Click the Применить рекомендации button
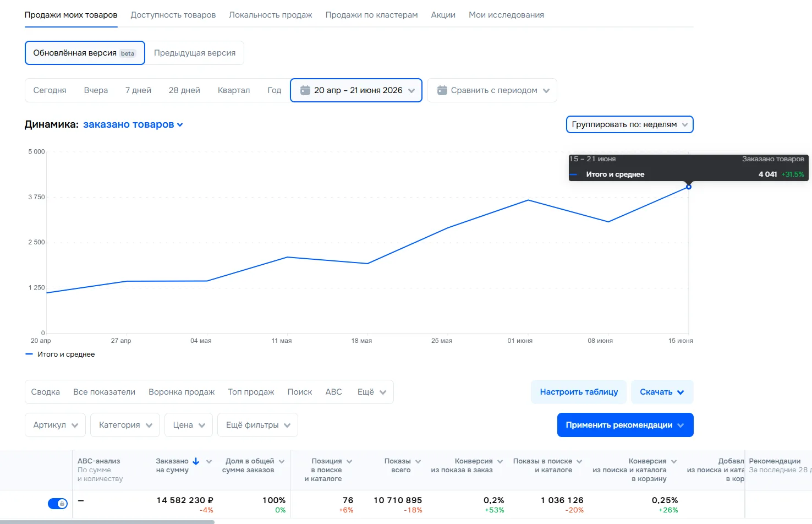 pyautogui.click(x=625, y=425)
